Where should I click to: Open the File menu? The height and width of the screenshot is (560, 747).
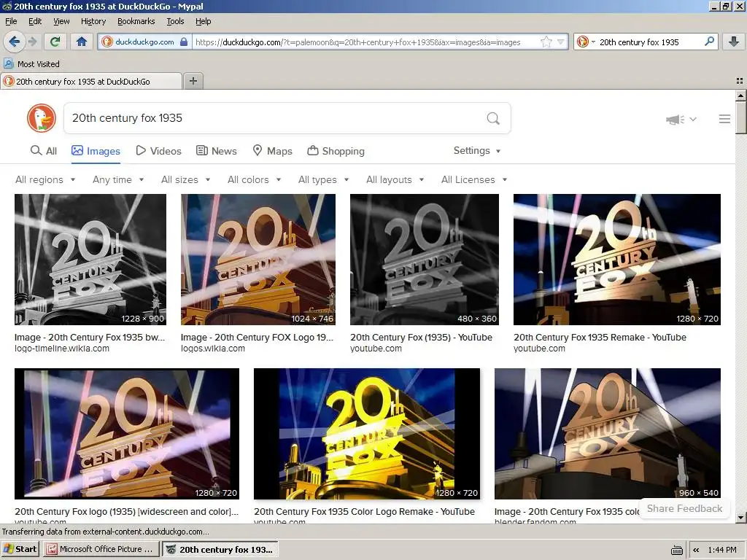tap(11, 21)
